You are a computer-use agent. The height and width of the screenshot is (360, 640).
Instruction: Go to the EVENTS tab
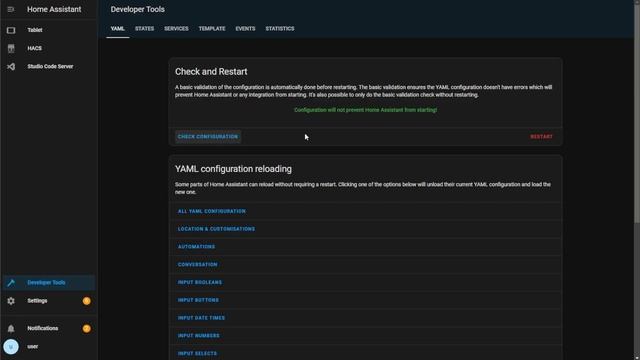point(245,29)
